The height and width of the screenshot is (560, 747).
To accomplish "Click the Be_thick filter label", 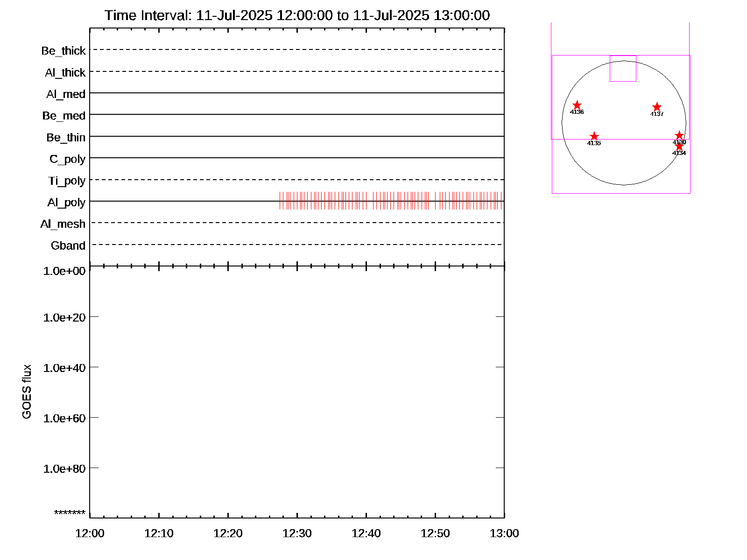I will coord(63,51).
